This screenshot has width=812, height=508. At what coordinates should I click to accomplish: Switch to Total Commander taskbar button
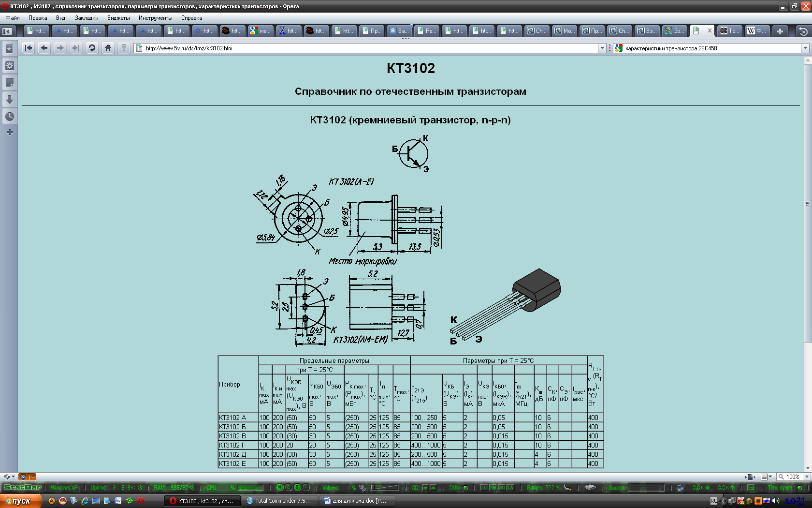pyautogui.click(x=279, y=501)
